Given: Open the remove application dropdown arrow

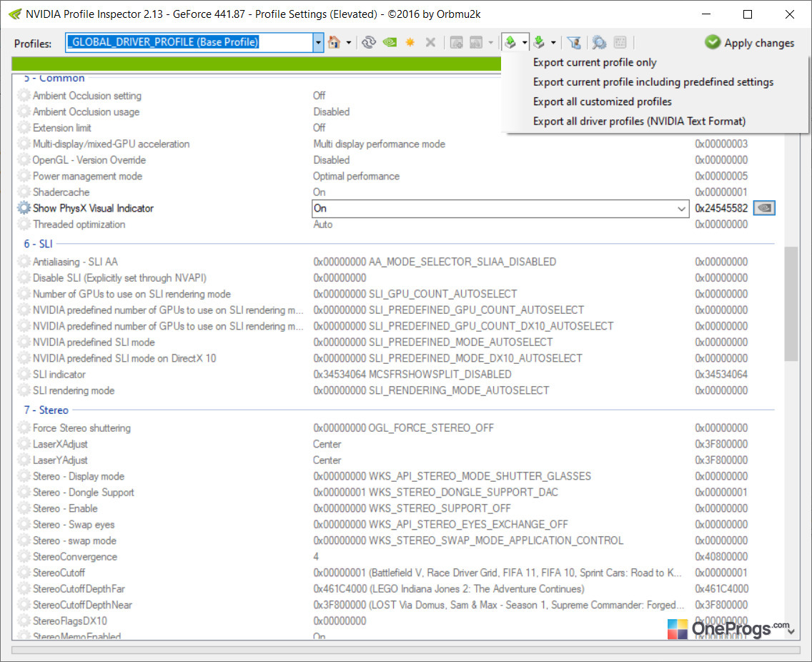Looking at the screenshot, I should click(x=490, y=42).
